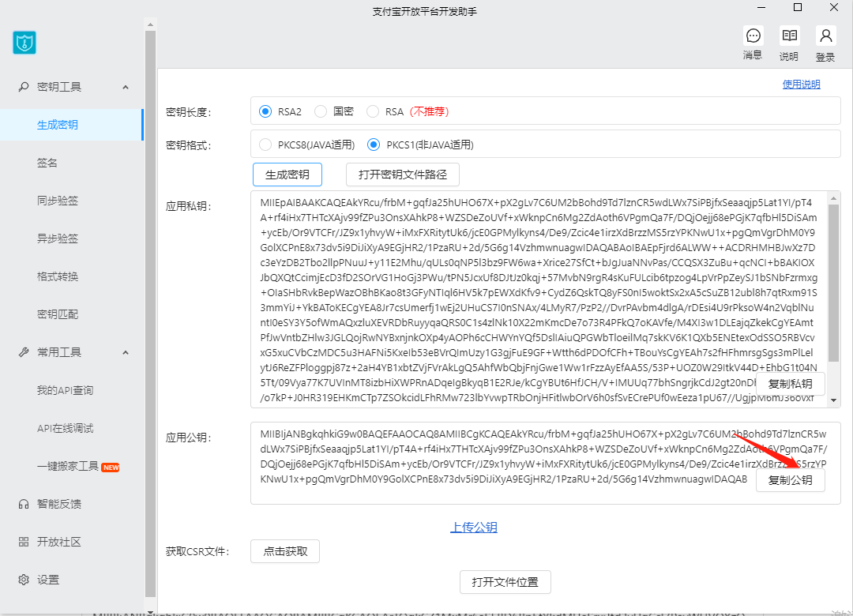
Task: Click the private key box scrollbar thumb
Action: 833,283
